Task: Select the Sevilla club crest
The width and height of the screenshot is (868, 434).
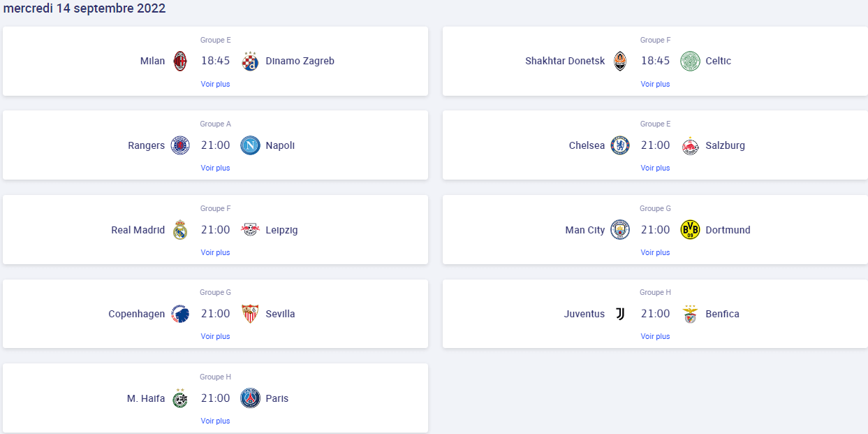Action: (x=250, y=314)
